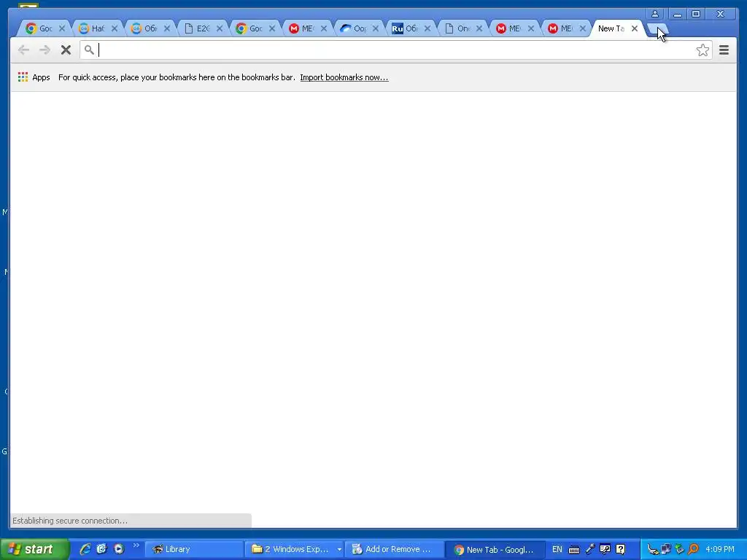Screen dimensions: 747x560
Task: Click the bookmarks bar quick access hint text
Action: click(x=177, y=77)
